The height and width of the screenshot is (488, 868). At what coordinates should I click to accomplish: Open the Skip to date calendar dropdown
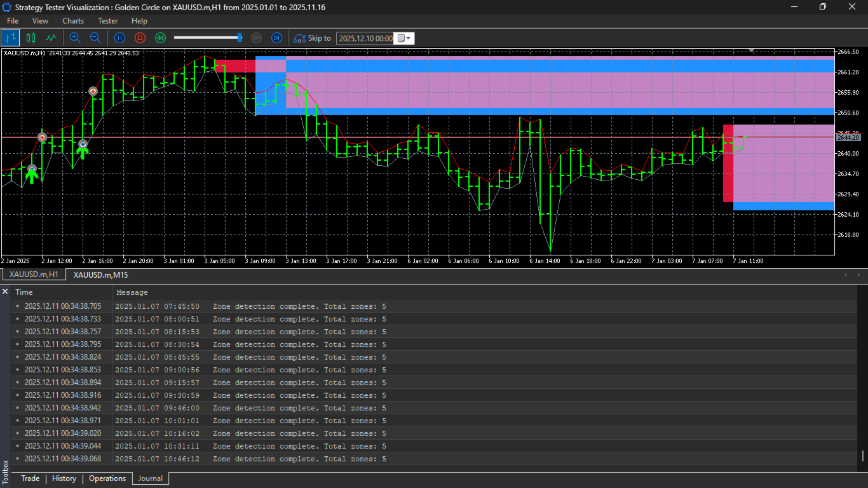[405, 38]
